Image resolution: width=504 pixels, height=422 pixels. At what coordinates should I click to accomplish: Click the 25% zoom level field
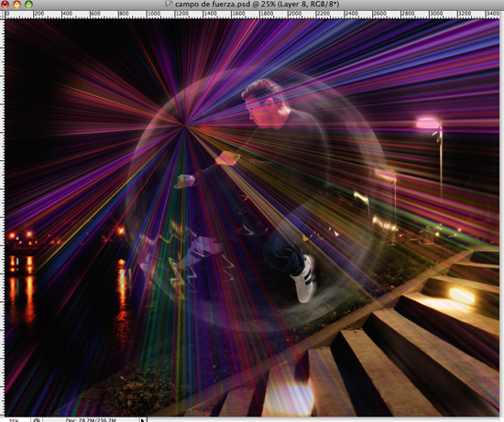pyautogui.click(x=15, y=420)
